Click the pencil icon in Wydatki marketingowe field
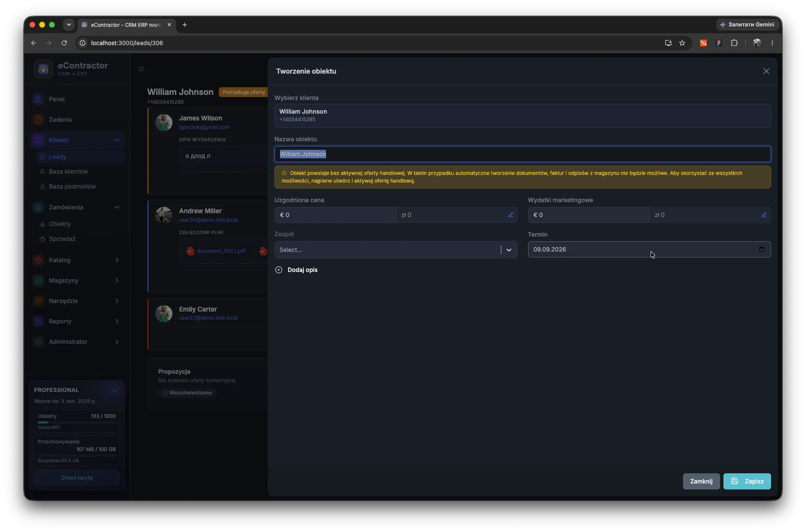 coord(763,215)
